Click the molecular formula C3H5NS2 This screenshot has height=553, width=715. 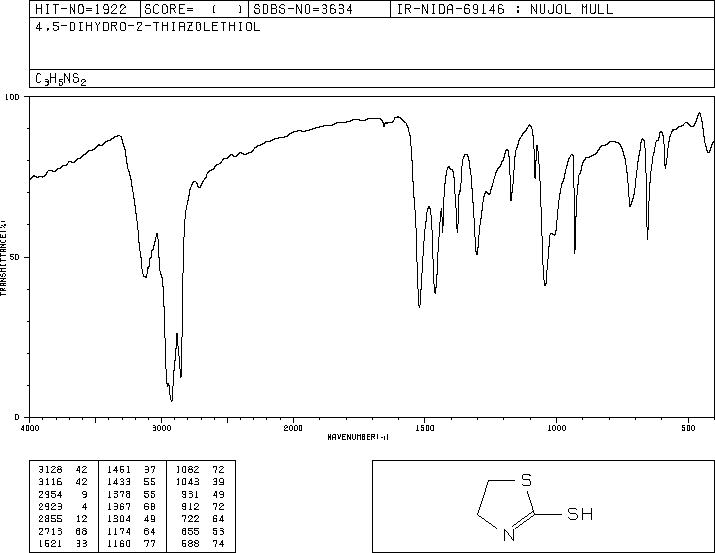click(x=61, y=79)
